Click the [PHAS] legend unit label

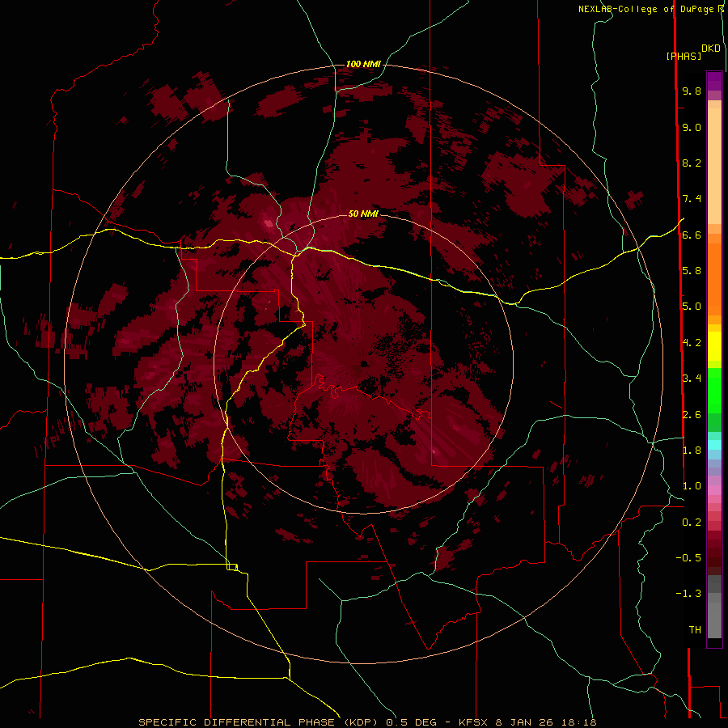pos(684,57)
